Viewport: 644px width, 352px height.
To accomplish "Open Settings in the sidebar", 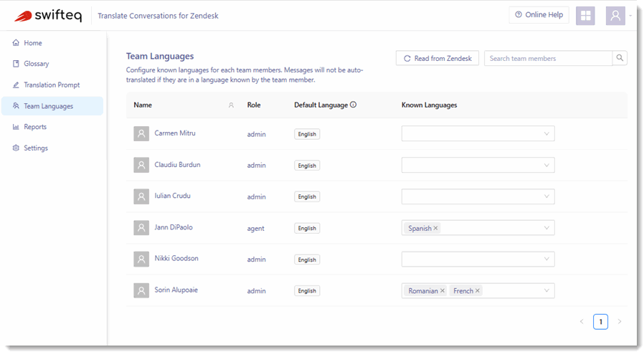I will (x=52, y=148).
